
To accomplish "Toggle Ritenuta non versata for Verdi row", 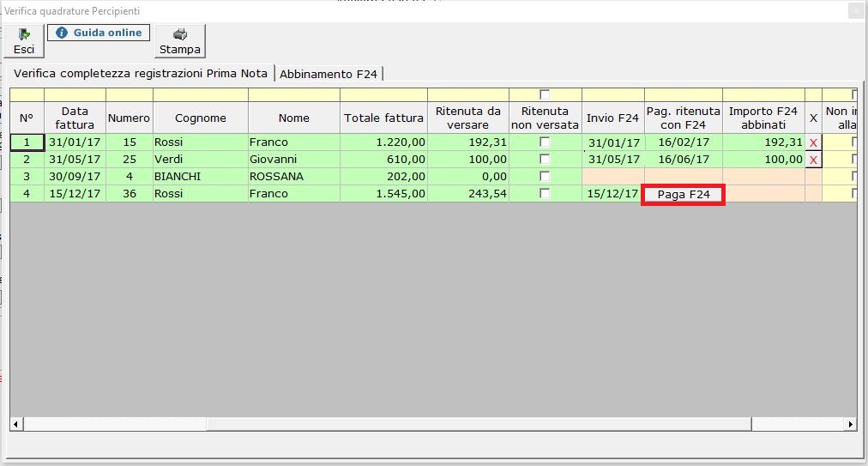I will tap(545, 160).
